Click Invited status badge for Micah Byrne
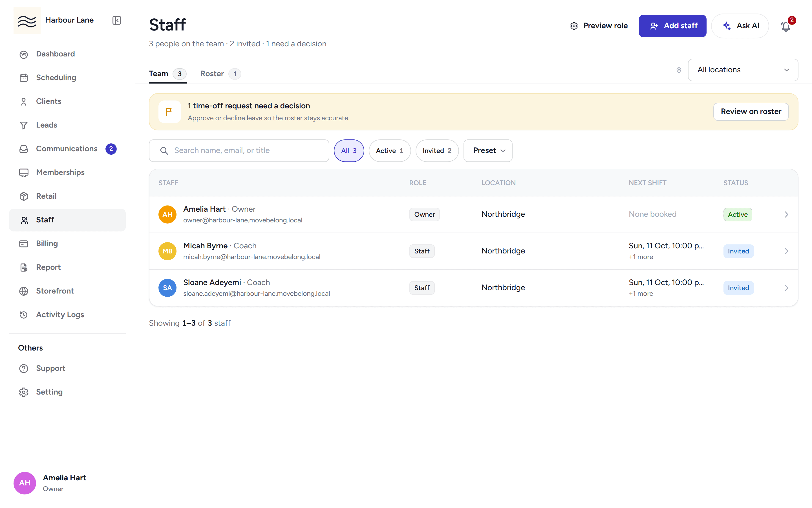The height and width of the screenshot is (508, 812). tap(738, 251)
